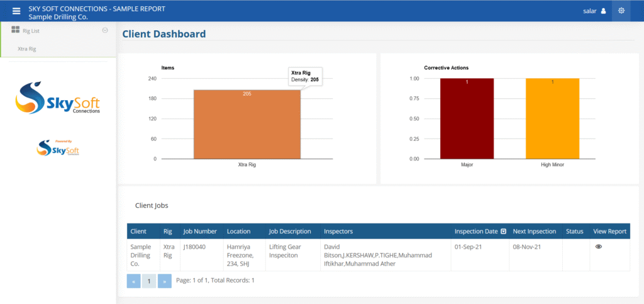Sort table by Client column header
The height and width of the screenshot is (304, 644).
click(x=138, y=232)
